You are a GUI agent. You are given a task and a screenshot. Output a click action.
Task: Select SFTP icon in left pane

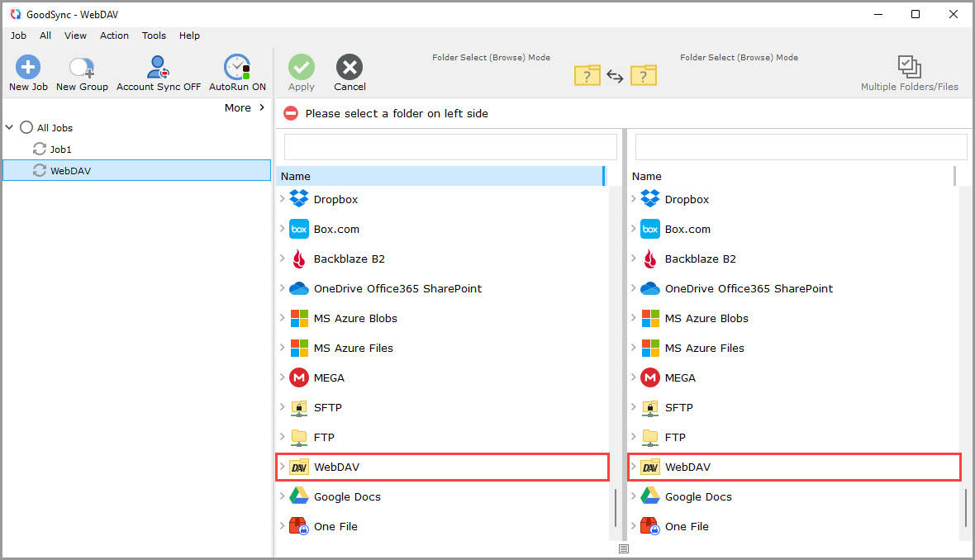(299, 408)
